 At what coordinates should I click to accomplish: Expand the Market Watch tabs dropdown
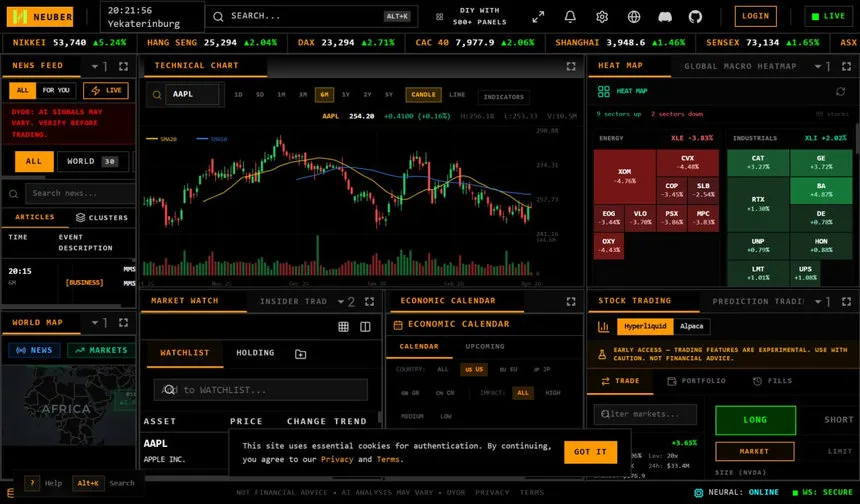click(338, 301)
